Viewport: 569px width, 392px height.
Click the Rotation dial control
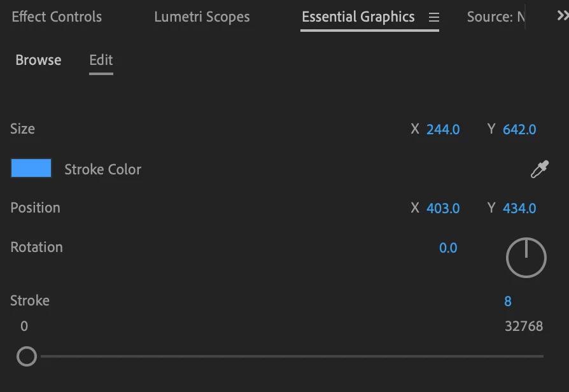tap(526, 258)
